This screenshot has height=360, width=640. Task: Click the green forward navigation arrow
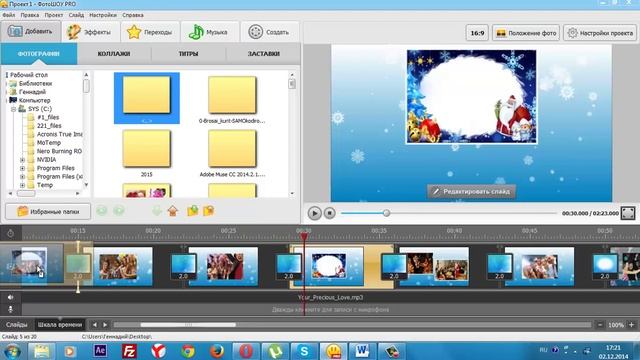(119, 211)
